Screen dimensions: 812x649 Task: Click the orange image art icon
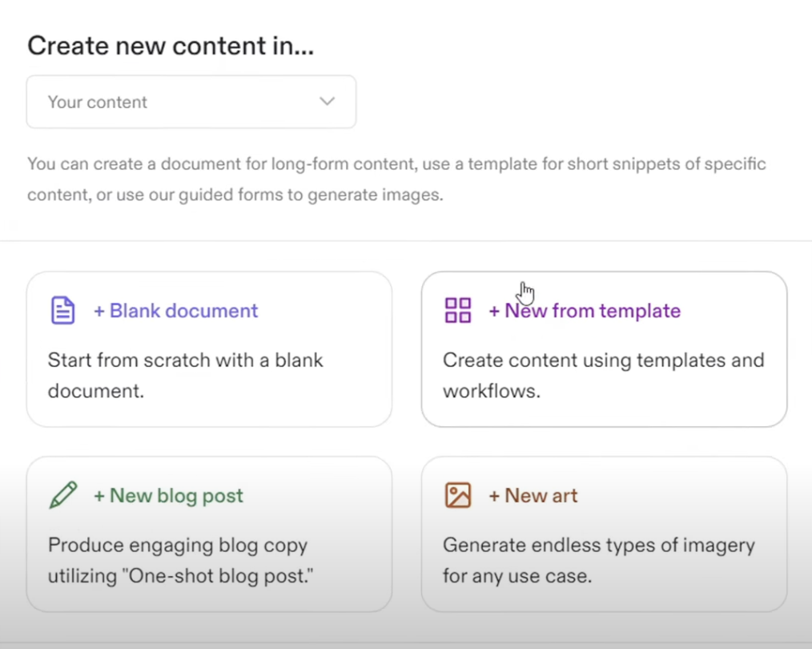point(458,495)
